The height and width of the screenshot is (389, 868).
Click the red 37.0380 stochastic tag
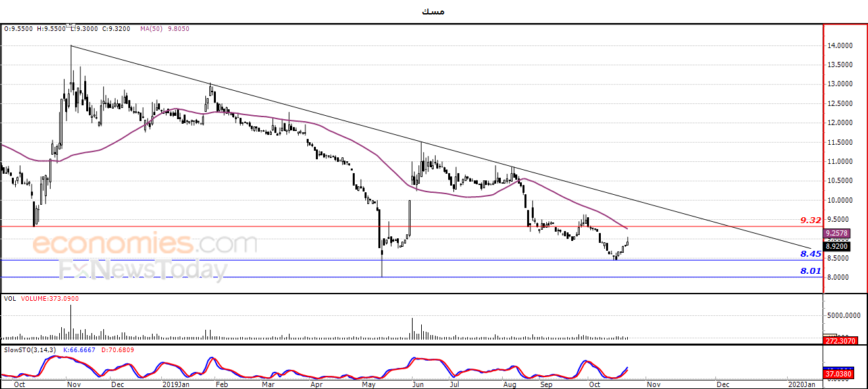pos(837,375)
